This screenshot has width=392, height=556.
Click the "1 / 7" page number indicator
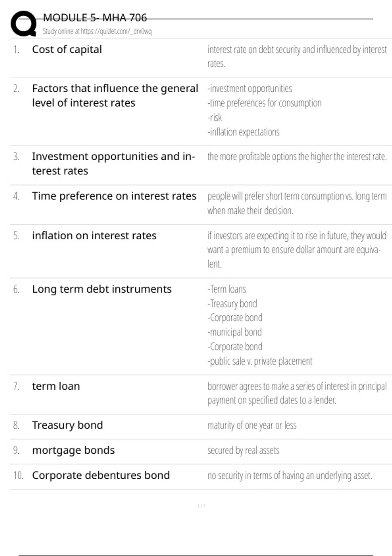click(201, 506)
